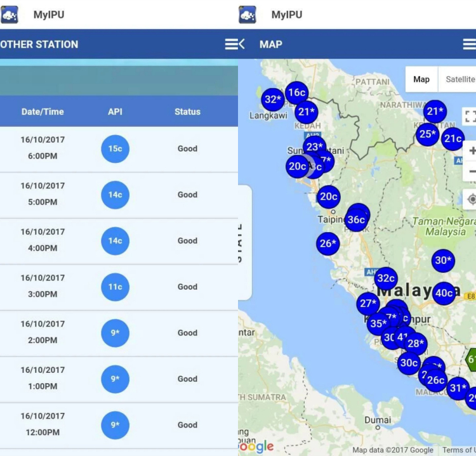Center map on my location

470,199
